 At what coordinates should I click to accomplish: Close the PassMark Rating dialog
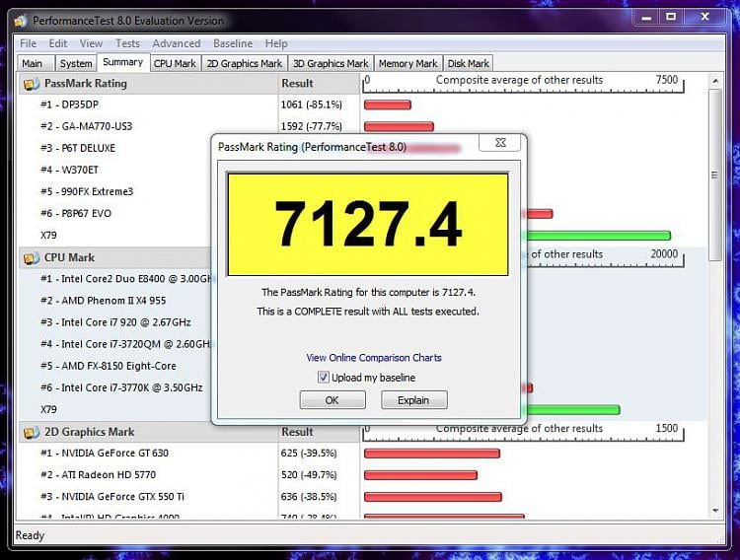pyautogui.click(x=500, y=143)
